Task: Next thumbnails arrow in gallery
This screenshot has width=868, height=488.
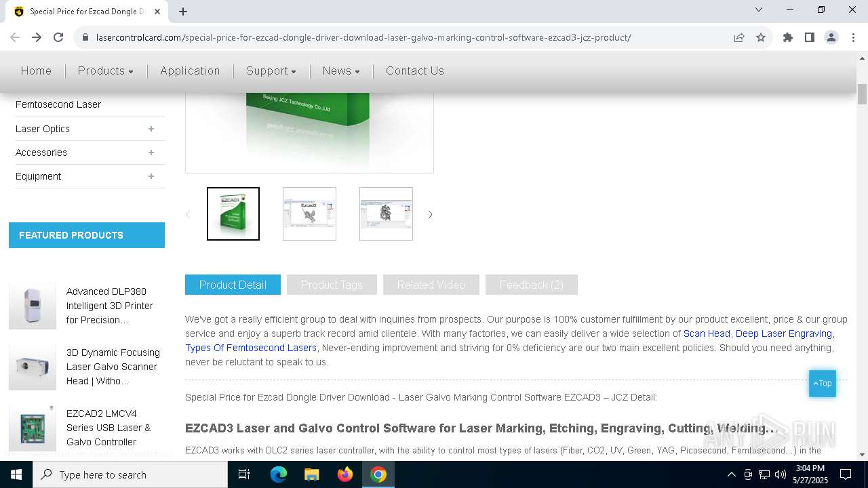Action: click(x=430, y=214)
